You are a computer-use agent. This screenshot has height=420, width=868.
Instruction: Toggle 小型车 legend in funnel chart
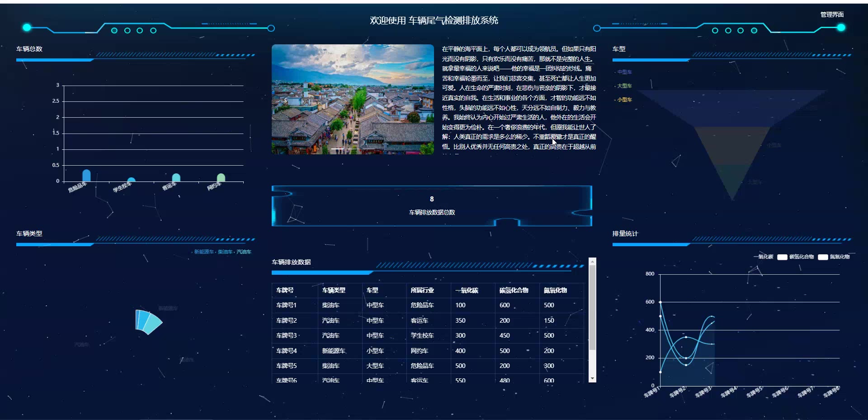[x=623, y=100]
